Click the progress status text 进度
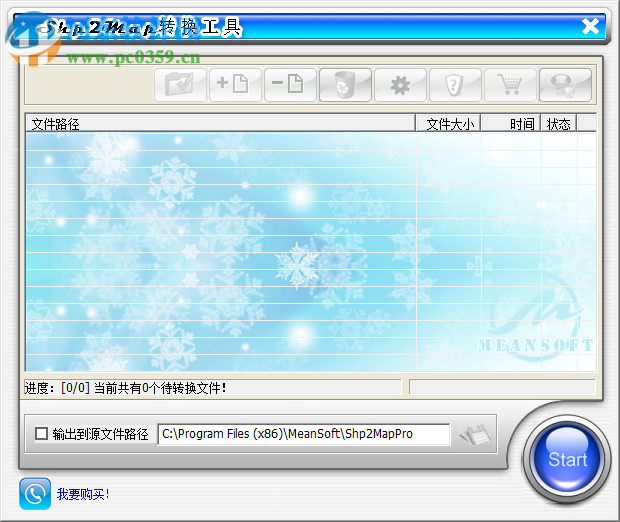Screen dimensions: 620x522 (126, 388)
